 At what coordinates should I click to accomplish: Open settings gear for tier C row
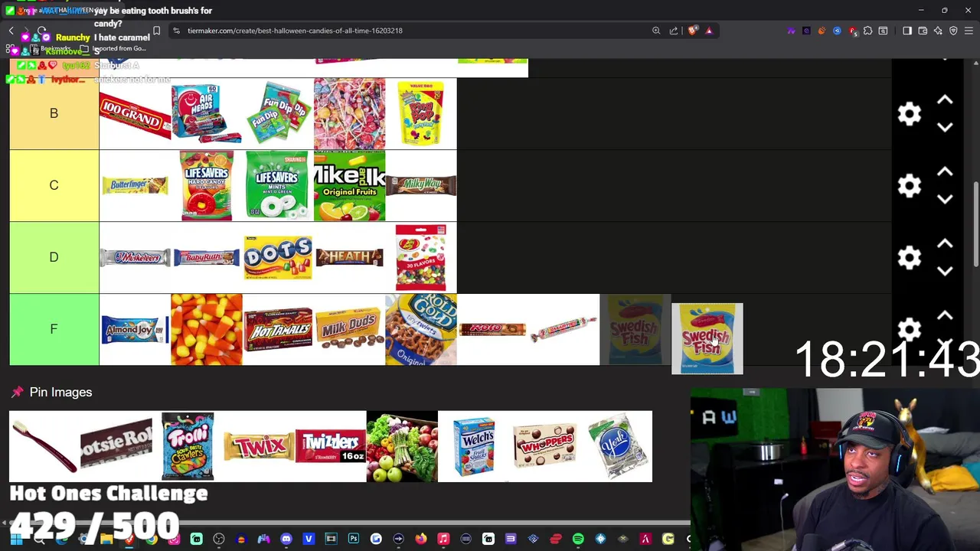point(909,186)
